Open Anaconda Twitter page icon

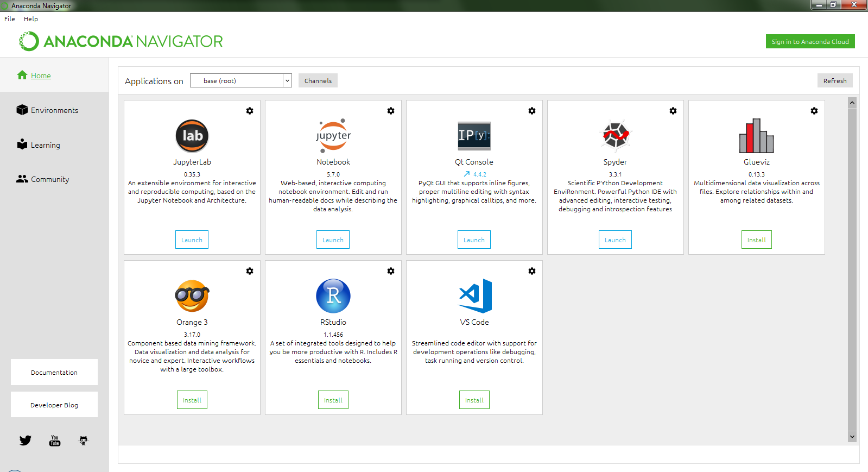(x=26, y=440)
